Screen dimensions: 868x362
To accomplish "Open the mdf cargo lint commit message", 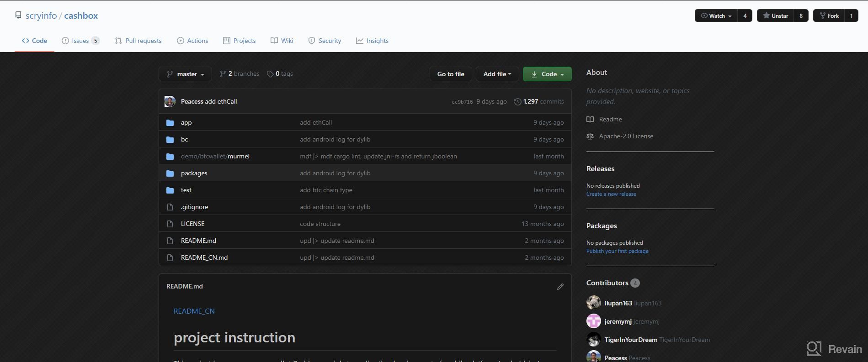I will 378,156.
